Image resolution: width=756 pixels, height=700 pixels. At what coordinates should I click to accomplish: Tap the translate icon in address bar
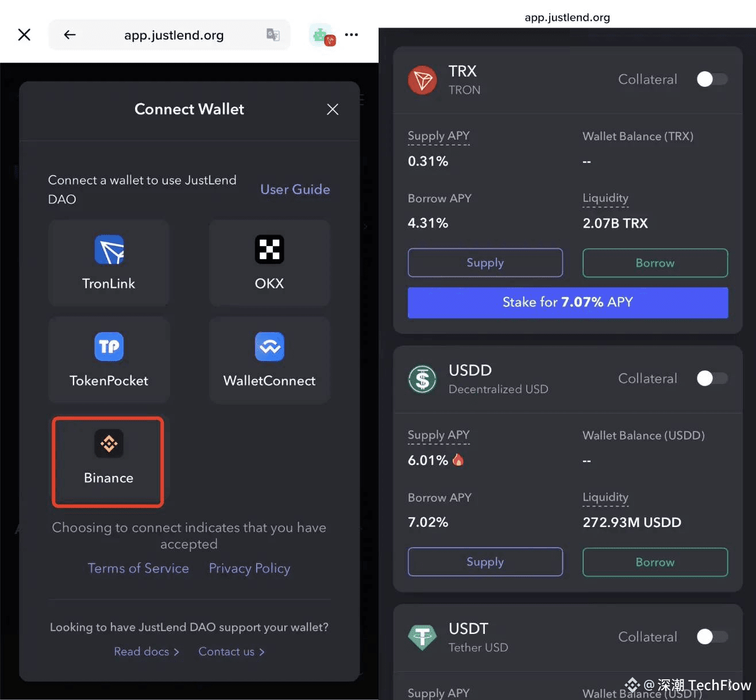point(273,35)
